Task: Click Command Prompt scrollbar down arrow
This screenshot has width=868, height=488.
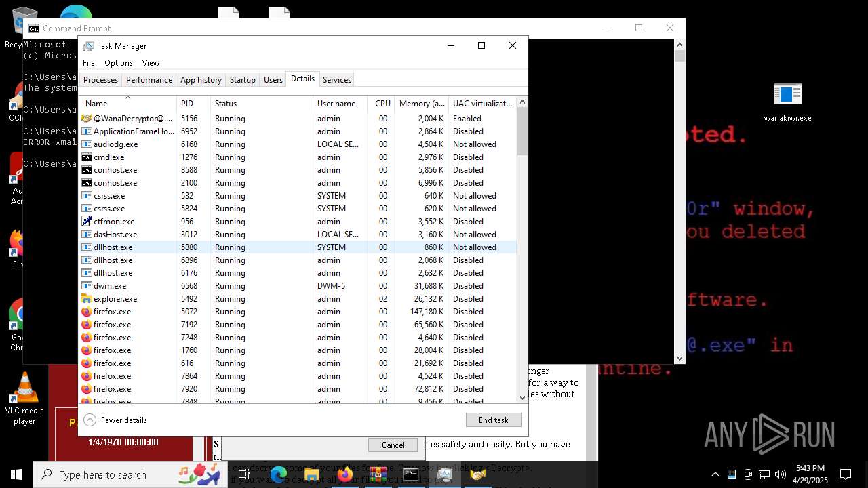Action: click(680, 359)
